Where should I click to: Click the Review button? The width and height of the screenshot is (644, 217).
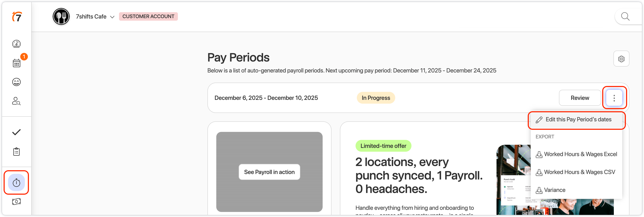580,98
